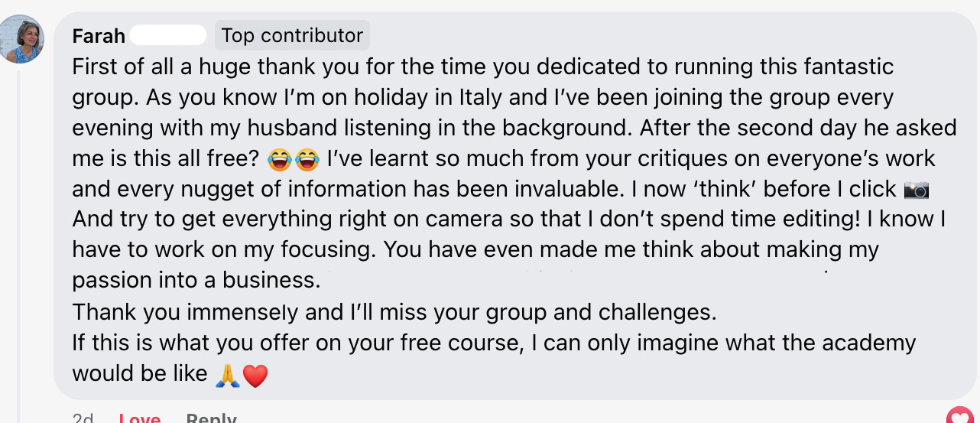Click the Top contributor badge
980x423 pixels.
292,35
